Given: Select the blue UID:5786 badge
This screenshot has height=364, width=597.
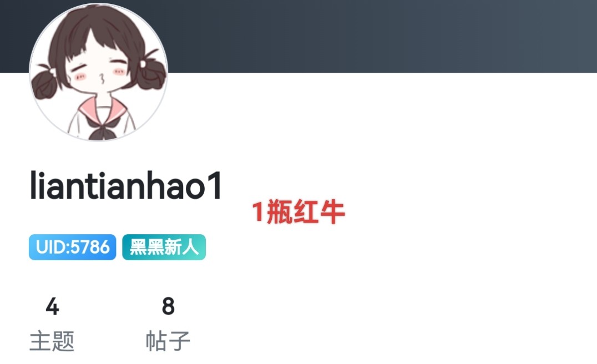Looking at the screenshot, I should pyautogui.click(x=72, y=247).
